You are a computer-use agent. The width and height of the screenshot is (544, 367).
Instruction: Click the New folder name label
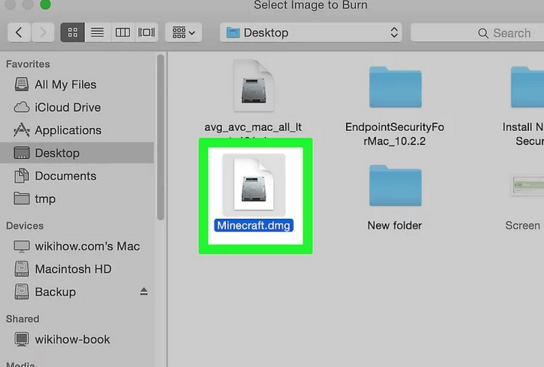pos(395,225)
